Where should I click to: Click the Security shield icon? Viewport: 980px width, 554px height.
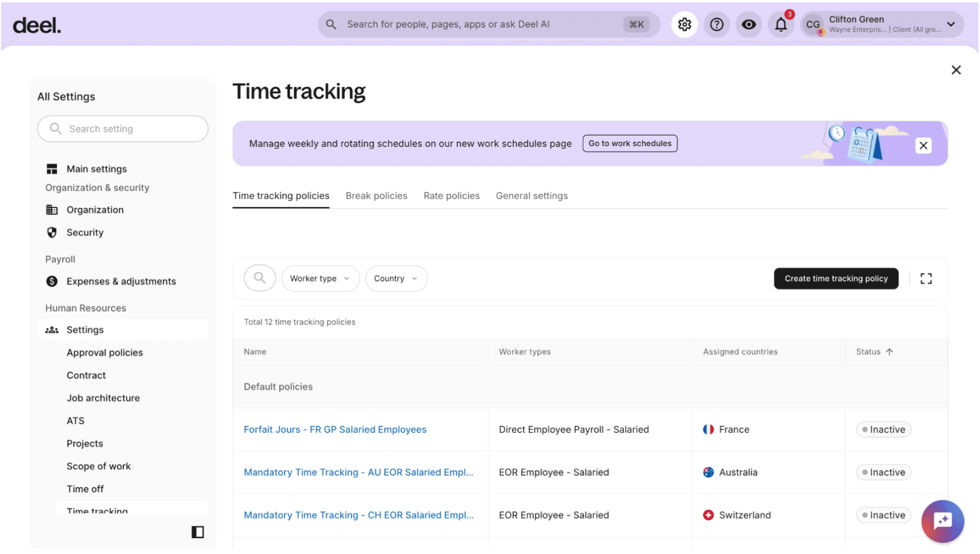pyautogui.click(x=52, y=232)
